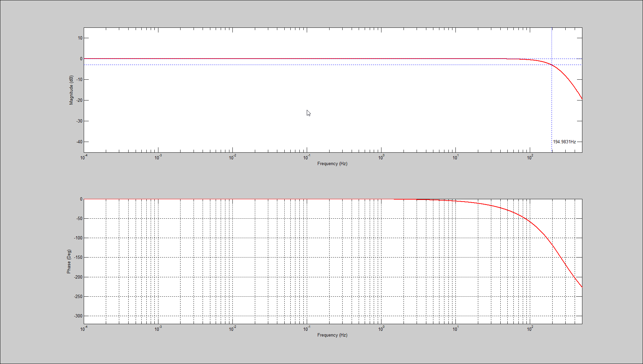
Task: Click 10^0 frequency tick under phase plot
Action: [x=381, y=329]
